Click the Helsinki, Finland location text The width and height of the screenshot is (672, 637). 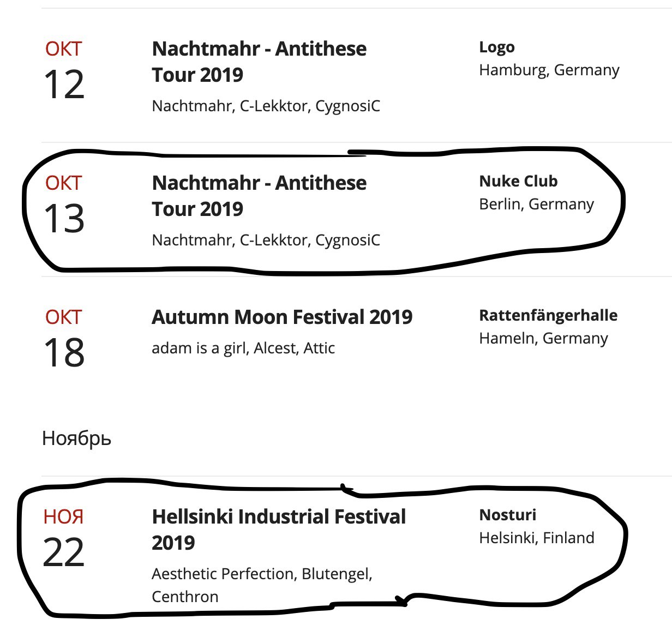pyautogui.click(x=537, y=538)
